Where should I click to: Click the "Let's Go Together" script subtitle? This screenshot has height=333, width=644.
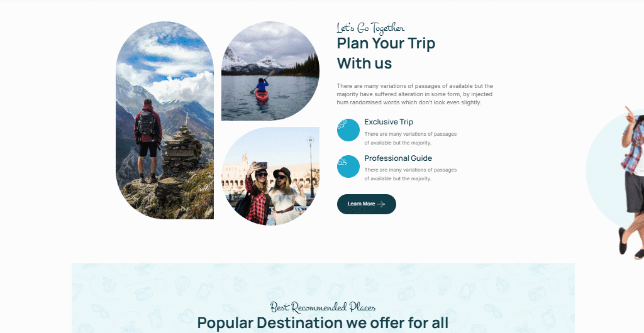(370, 28)
